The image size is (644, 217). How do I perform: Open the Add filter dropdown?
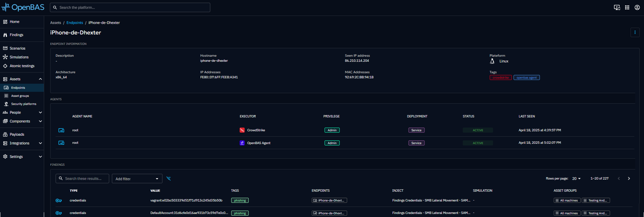point(137,179)
